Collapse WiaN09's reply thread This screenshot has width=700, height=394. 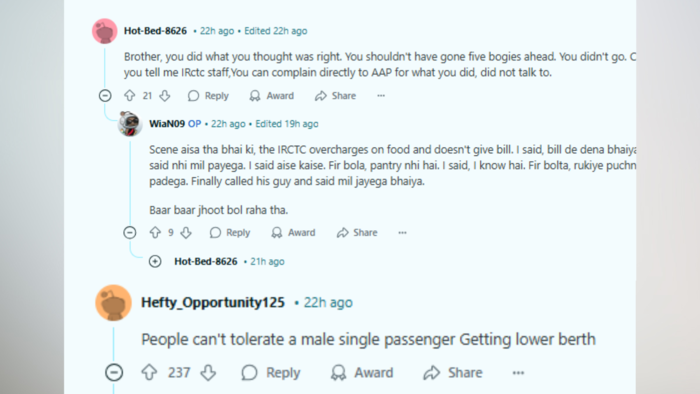pyautogui.click(x=130, y=232)
